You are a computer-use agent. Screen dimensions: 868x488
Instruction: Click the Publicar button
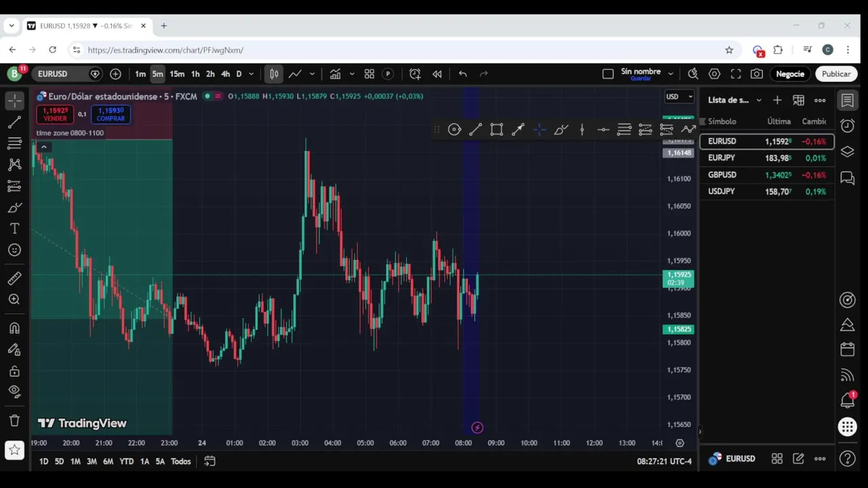[836, 74]
